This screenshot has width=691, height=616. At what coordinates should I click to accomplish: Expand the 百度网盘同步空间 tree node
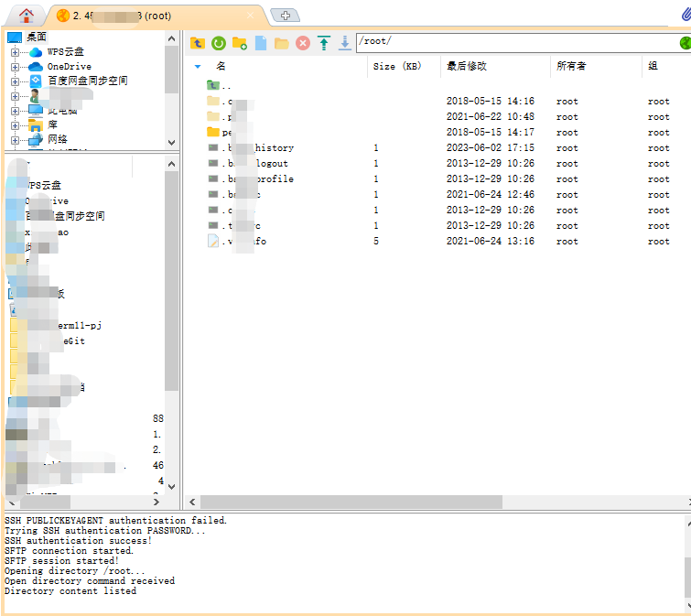(x=15, y=81)
